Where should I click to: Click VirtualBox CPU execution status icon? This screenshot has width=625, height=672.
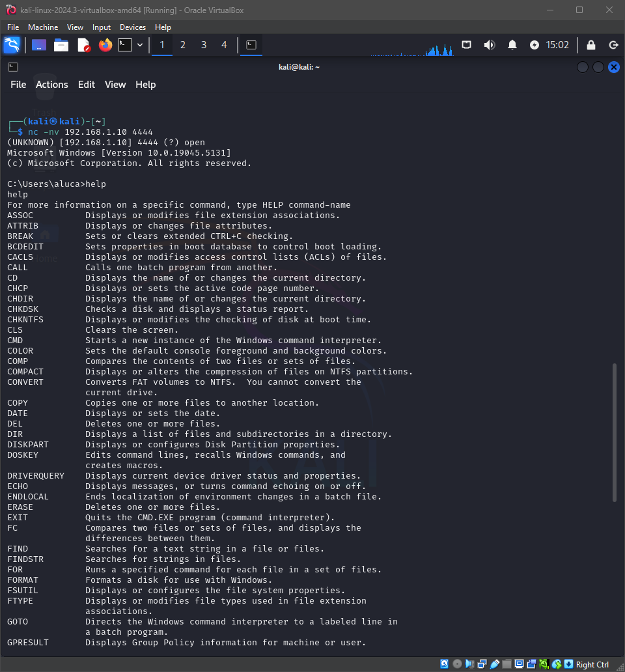544,664
